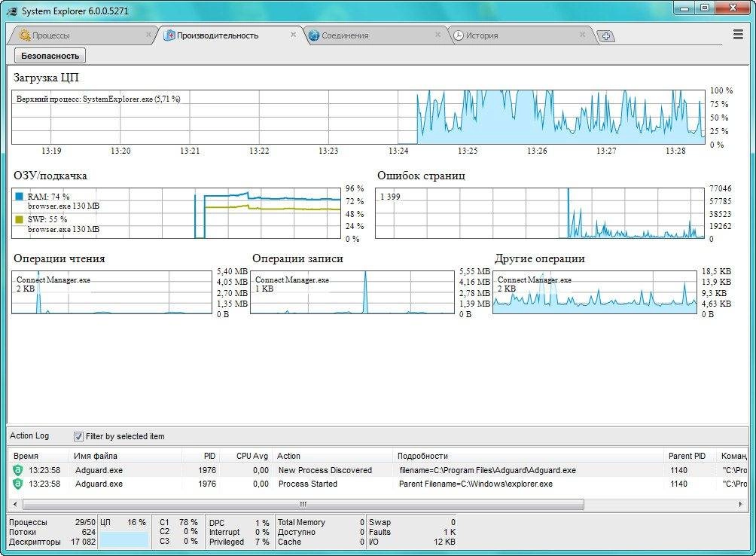Click the globe icon on Соединения tab
The width and height of the screenshot is (756, 556).
coord(314,35)
